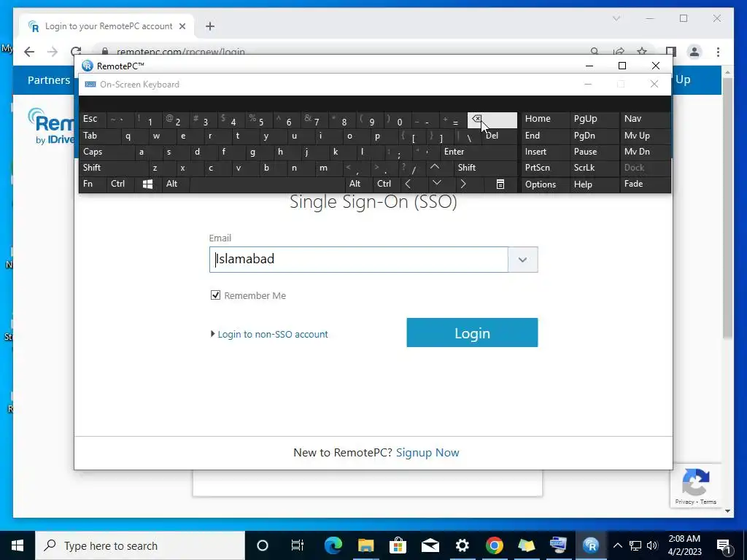Screen dimensions: 747x560
Task: Open Microsoft Store from taskbar
Action: tap(398, 545)
